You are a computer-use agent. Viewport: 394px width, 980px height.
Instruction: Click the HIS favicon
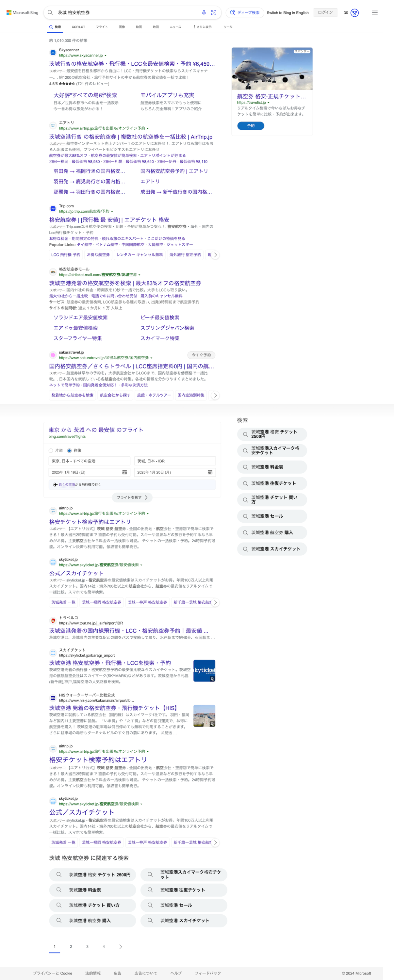pyautogui.click(x=53, y=698)
